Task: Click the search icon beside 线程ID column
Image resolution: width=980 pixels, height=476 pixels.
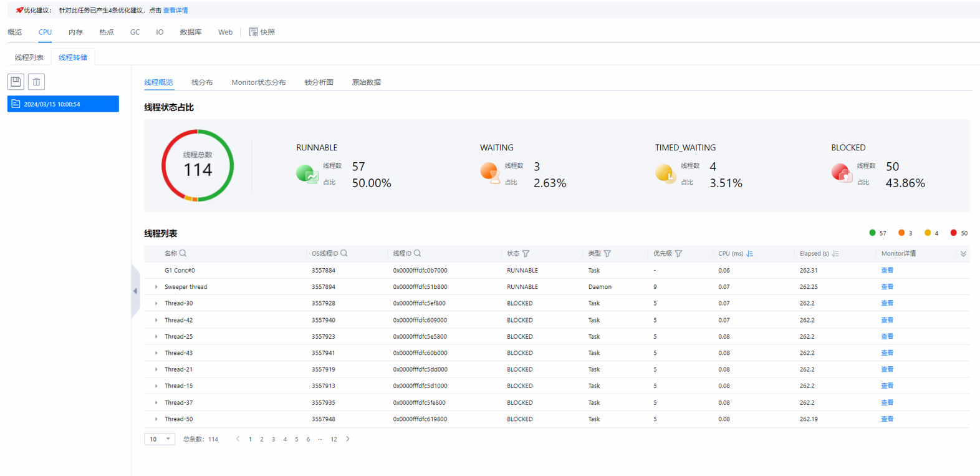Action: pyautogui.click(x=418, y=253)
